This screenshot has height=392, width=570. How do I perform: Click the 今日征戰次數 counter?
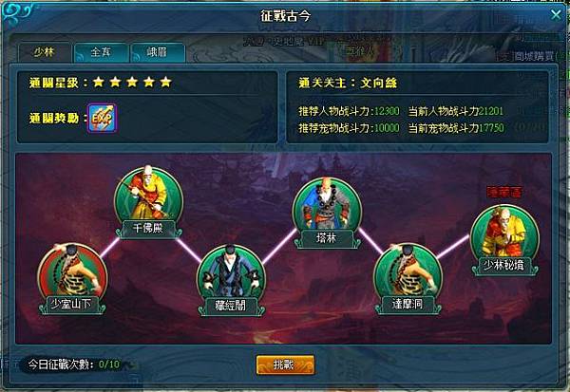[74, 364]
